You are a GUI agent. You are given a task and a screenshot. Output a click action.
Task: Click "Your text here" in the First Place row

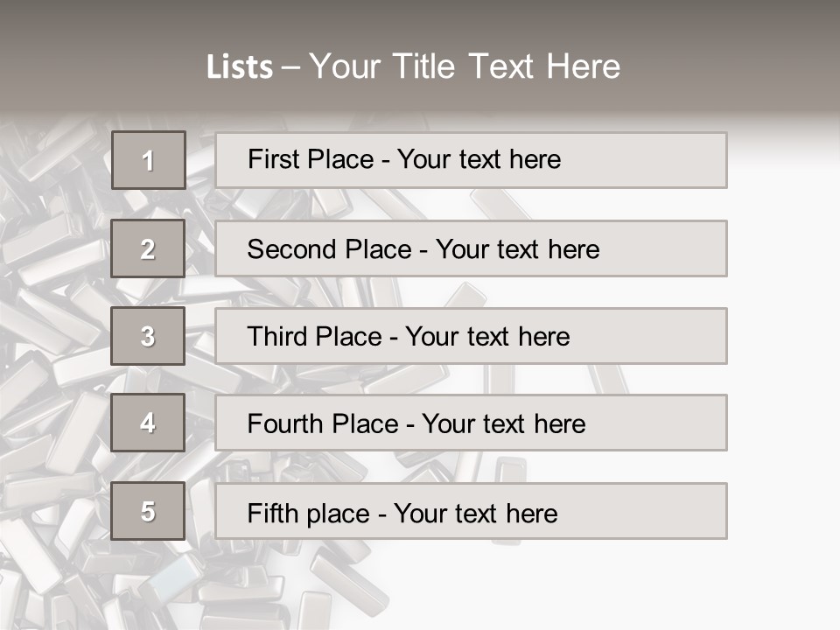click(x=479, y=159)
